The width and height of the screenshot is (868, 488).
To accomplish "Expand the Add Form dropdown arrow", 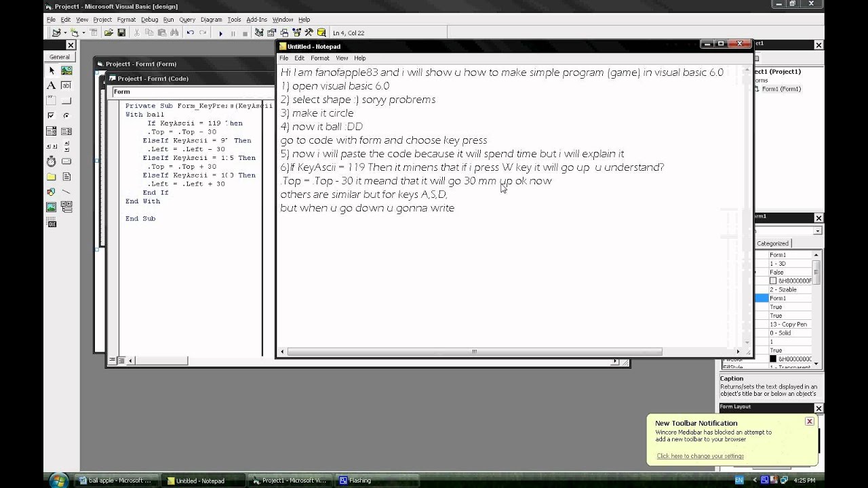I will (x=83, y=33).
